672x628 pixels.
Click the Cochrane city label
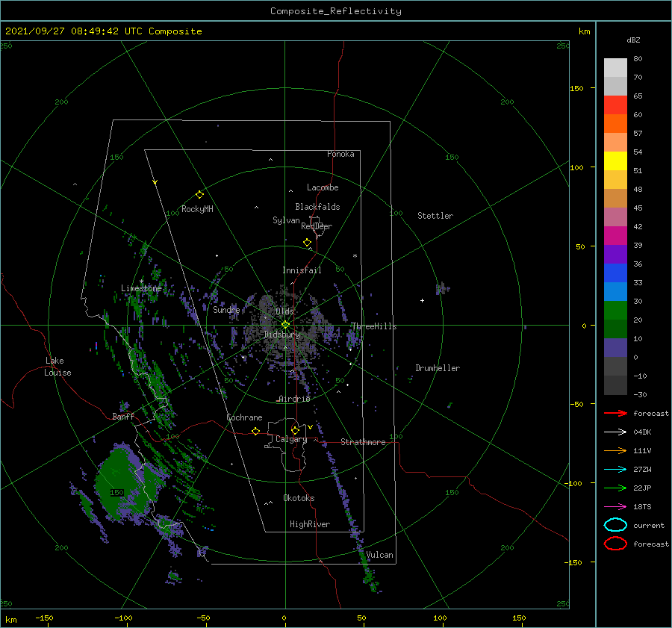(x=244, y=417)
